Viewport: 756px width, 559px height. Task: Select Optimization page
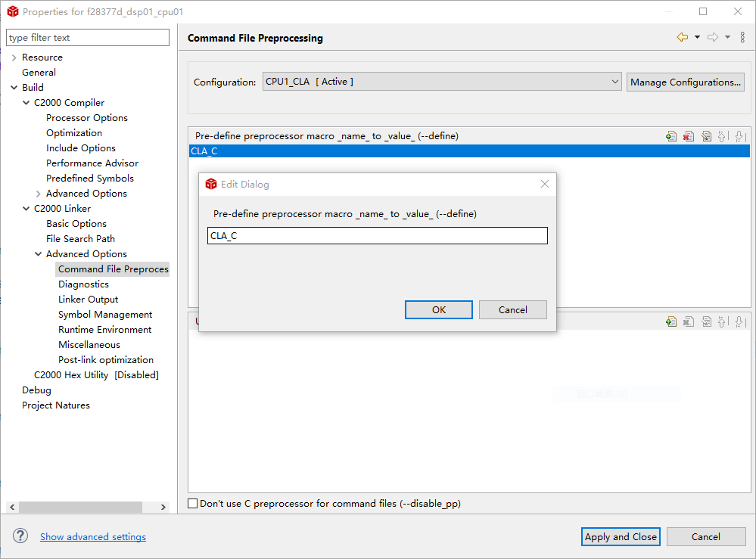click(x=74, y=133)
